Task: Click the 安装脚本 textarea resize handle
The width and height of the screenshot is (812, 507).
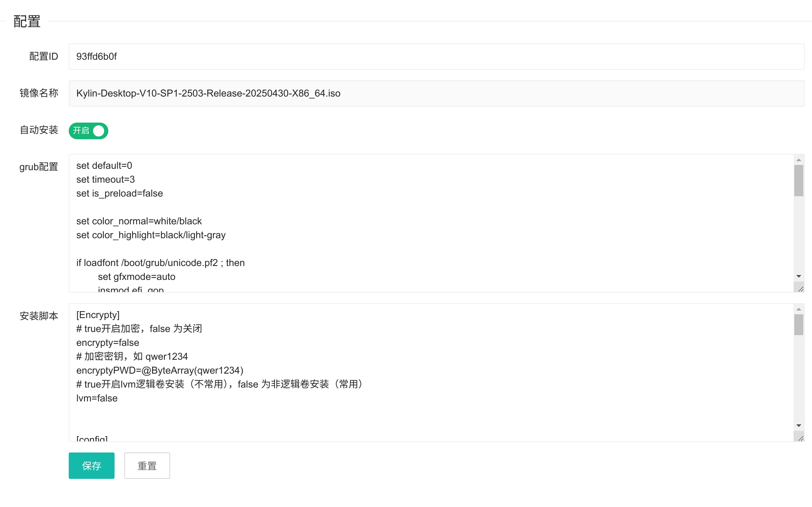Action: [800, 438]
